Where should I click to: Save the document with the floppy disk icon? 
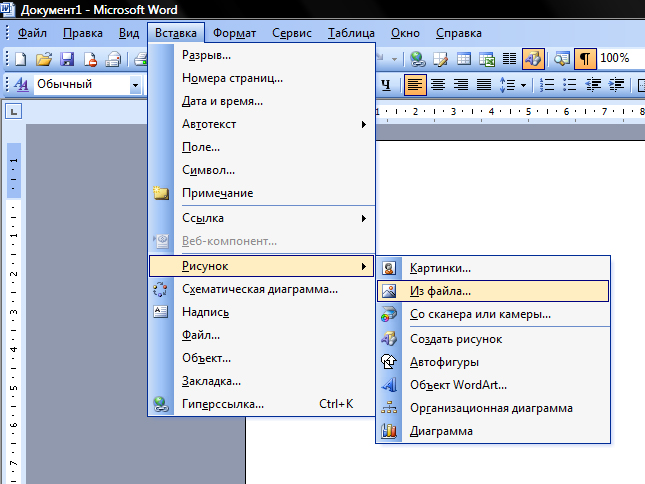[x=67, y=59]
